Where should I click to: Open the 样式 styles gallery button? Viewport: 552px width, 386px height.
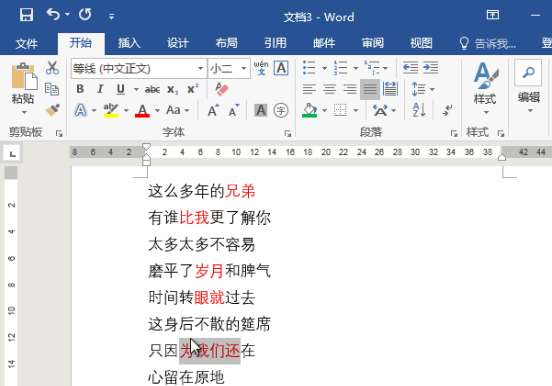click(485, 88)
